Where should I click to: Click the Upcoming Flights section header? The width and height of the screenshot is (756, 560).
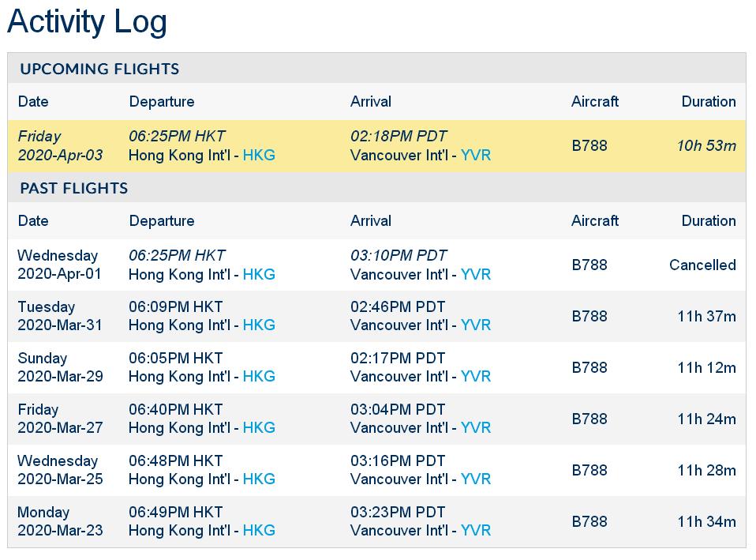(99, 70)
